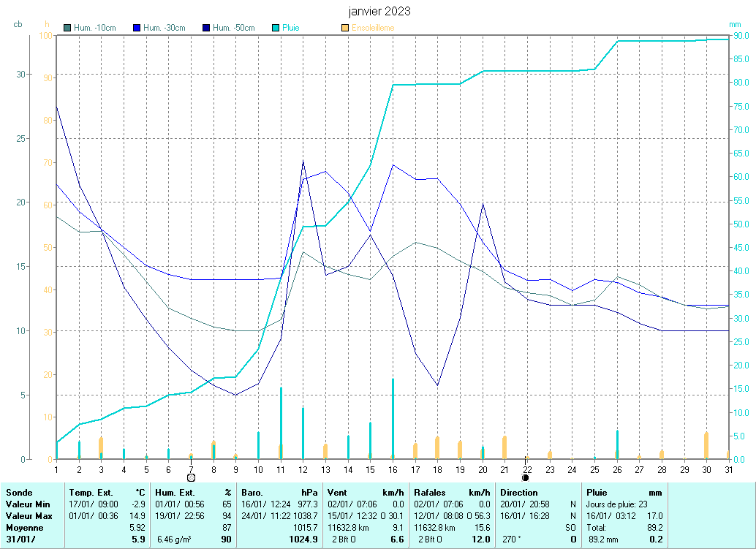Click the full moon icon under day 7
Screen dimensions: 756x549
(x=191, y=477)
